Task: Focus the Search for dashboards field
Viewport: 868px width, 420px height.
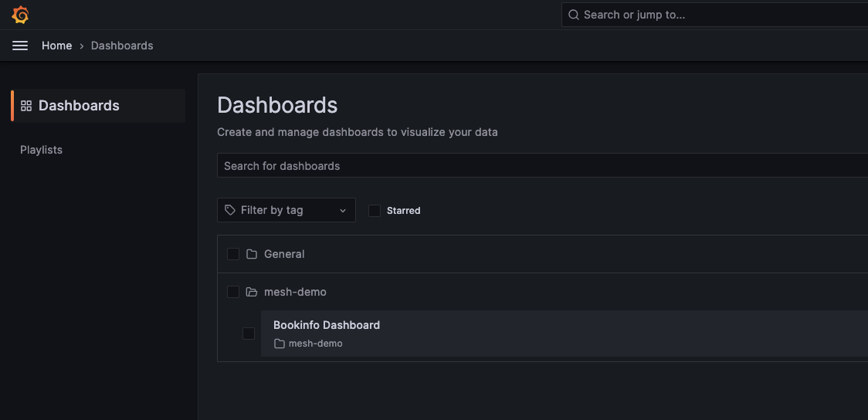Action: 541,166
